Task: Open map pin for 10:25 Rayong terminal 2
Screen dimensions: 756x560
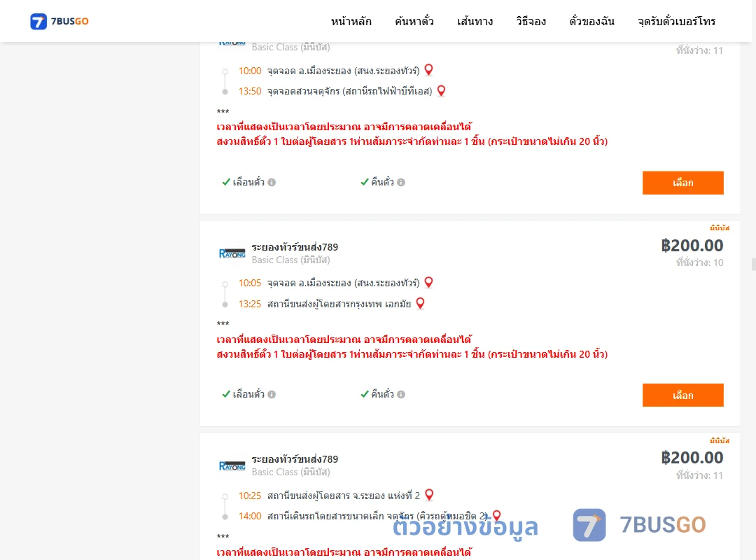Action: [x=429, y=495]
